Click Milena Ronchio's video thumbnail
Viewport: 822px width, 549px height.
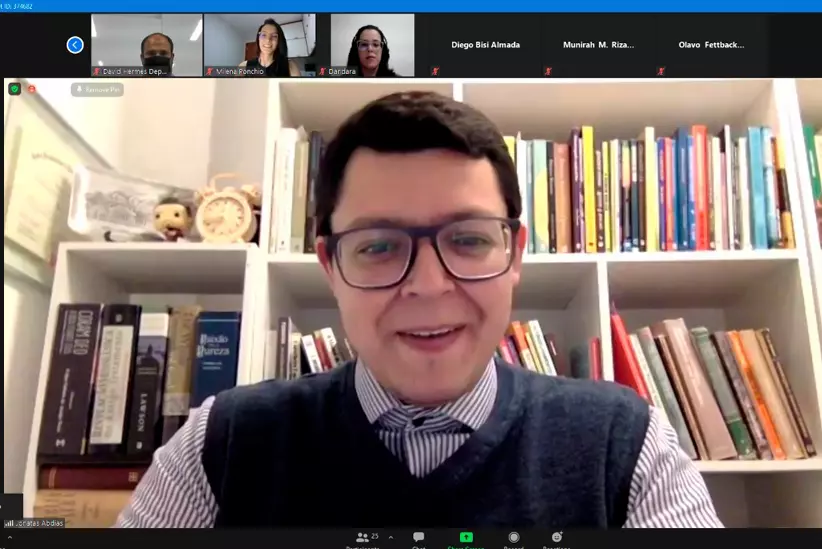(x=259, y=45)
